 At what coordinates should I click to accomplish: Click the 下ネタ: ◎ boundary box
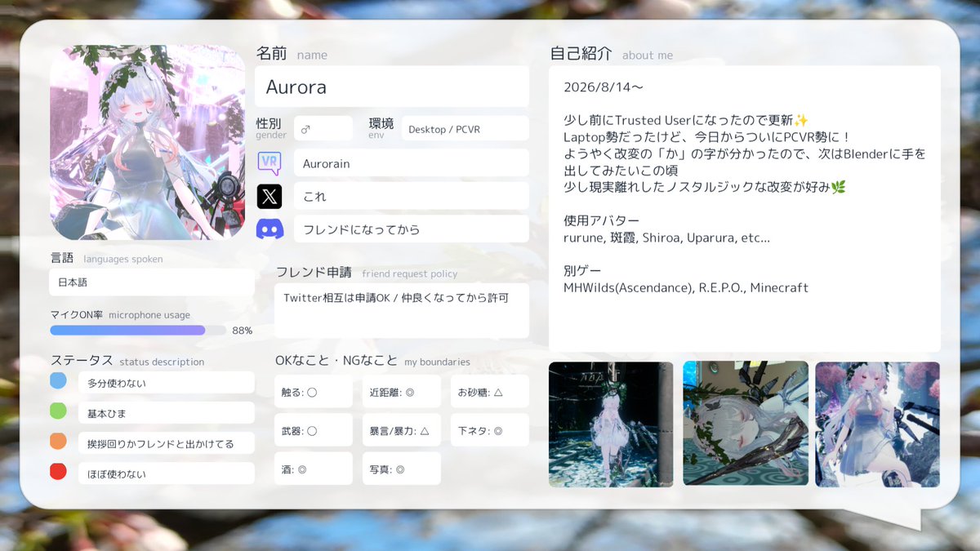tap(490, 430)
